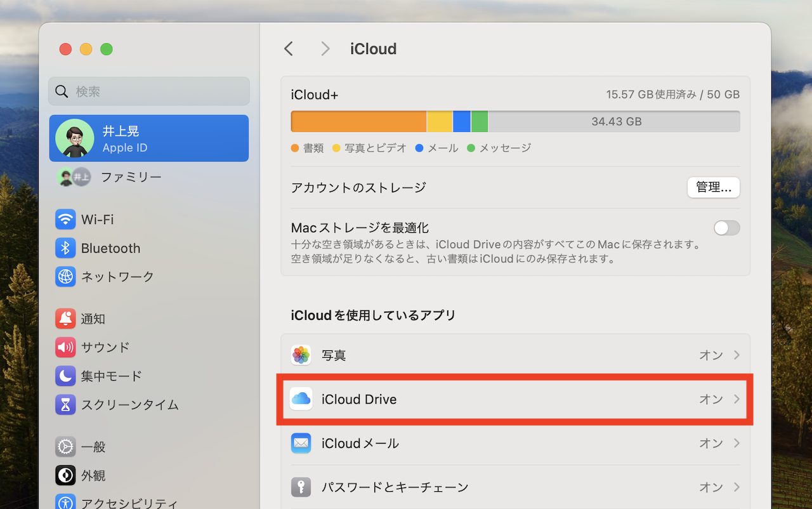The width and height of the screenshot is (812, 509).
Task: Expand iCloudメール row chevron
Action: coord(737,443)
